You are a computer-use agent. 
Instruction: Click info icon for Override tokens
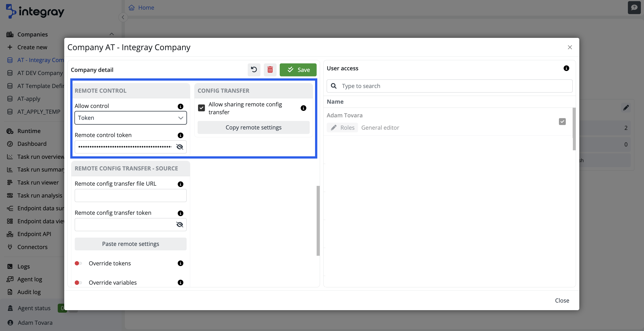pyautogui.click(x=180, y=263)
